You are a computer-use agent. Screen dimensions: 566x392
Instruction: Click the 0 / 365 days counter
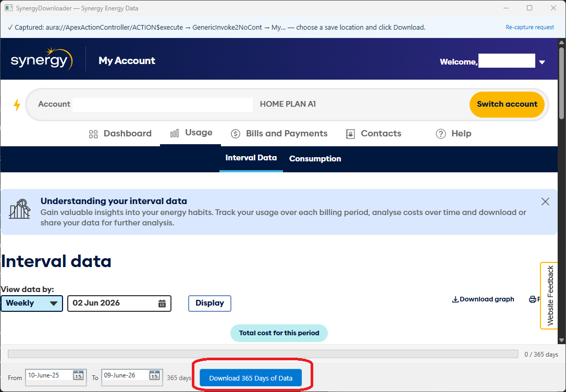point(541,355)
